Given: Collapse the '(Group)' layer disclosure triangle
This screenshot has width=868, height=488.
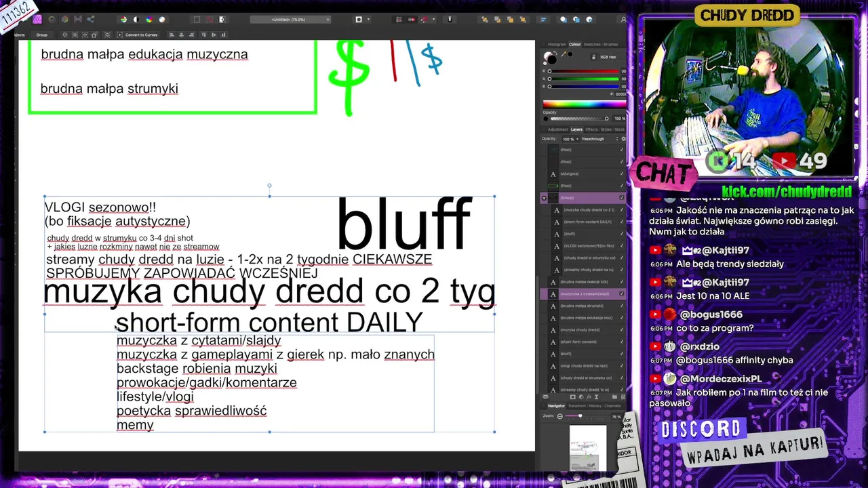Looking at the screenshot, I should (544, 198).
